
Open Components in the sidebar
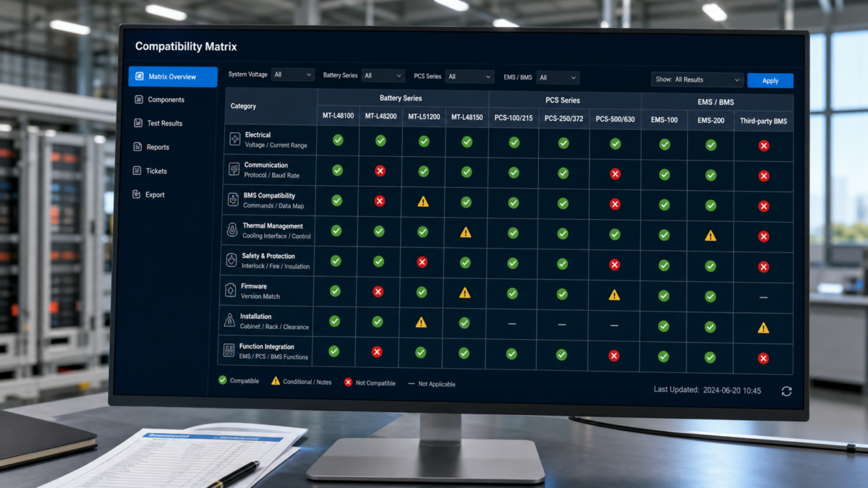tap(160, 100)
